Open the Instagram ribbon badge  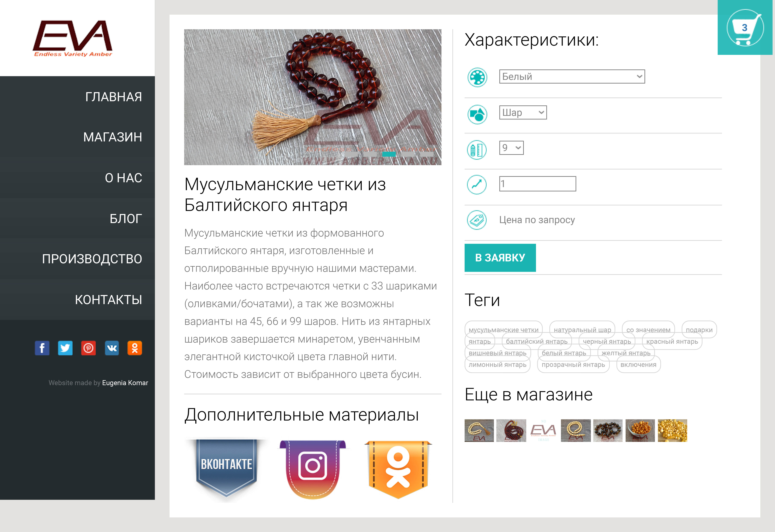coord(313,469)
